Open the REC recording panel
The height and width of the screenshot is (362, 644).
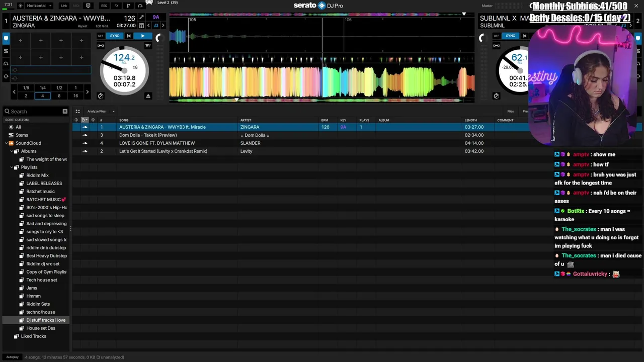(104, 6)
